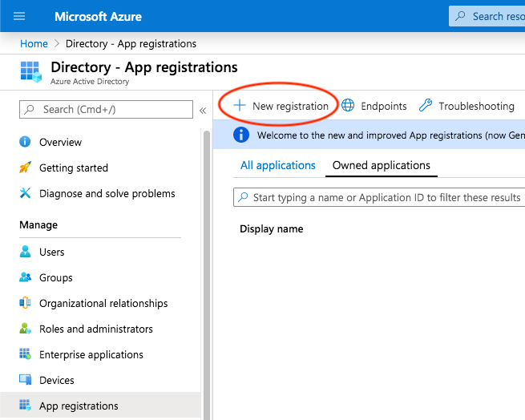Switch to All applications tab
This screenshot has height=420, width=525.
tap(278, 165)
